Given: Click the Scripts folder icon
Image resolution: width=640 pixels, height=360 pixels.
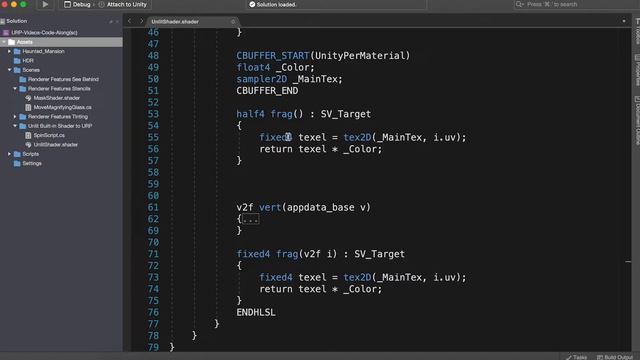Looking at the screenshot, I should point(17,154).
